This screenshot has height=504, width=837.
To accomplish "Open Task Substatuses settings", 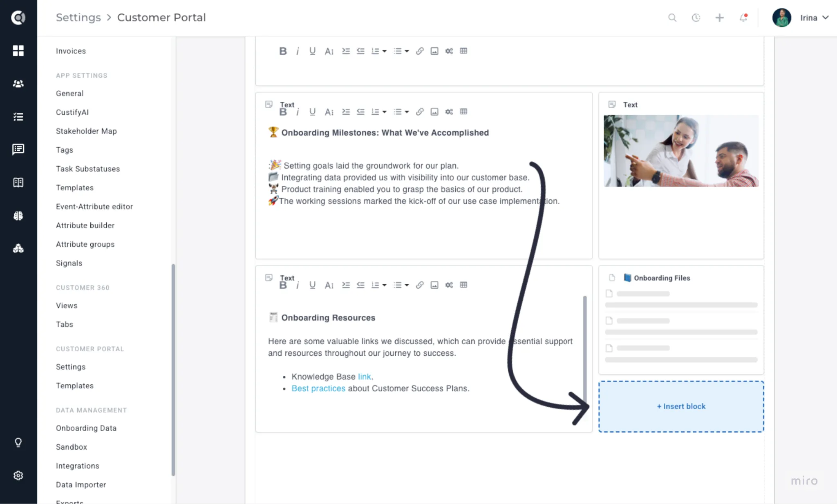I will 88,169.
